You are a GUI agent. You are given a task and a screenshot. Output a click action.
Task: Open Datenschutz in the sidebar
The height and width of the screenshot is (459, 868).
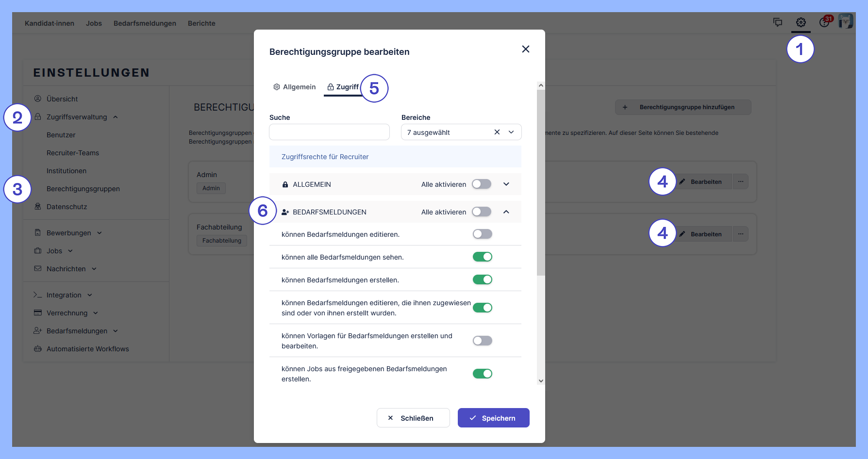click(67, 207)
